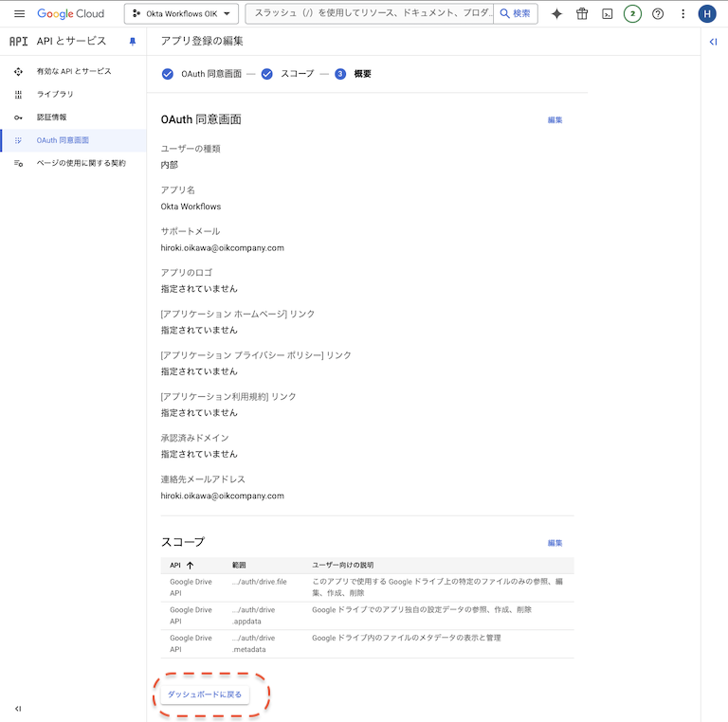
Task: Open ライブラリ in the sidebar
Action: coord(55,95)
